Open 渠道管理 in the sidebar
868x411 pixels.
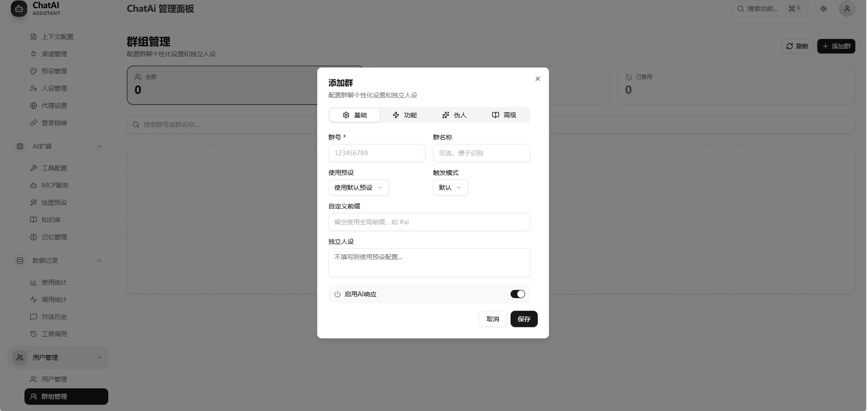pos(54,53)
